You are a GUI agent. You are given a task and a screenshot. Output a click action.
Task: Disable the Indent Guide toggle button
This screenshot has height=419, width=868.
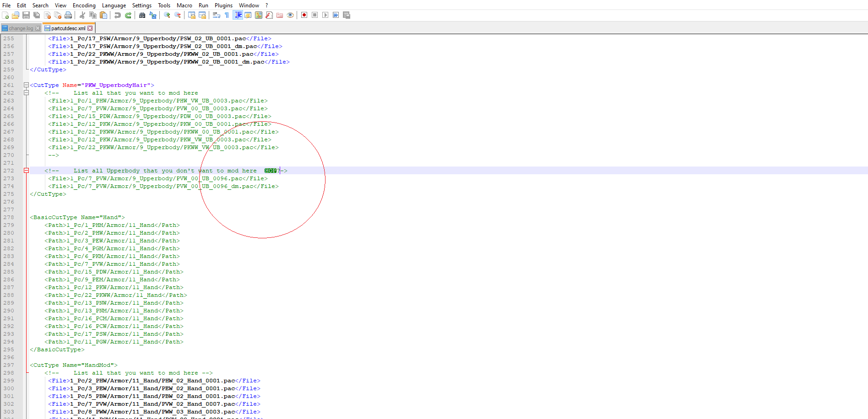[x=238, y=15]
